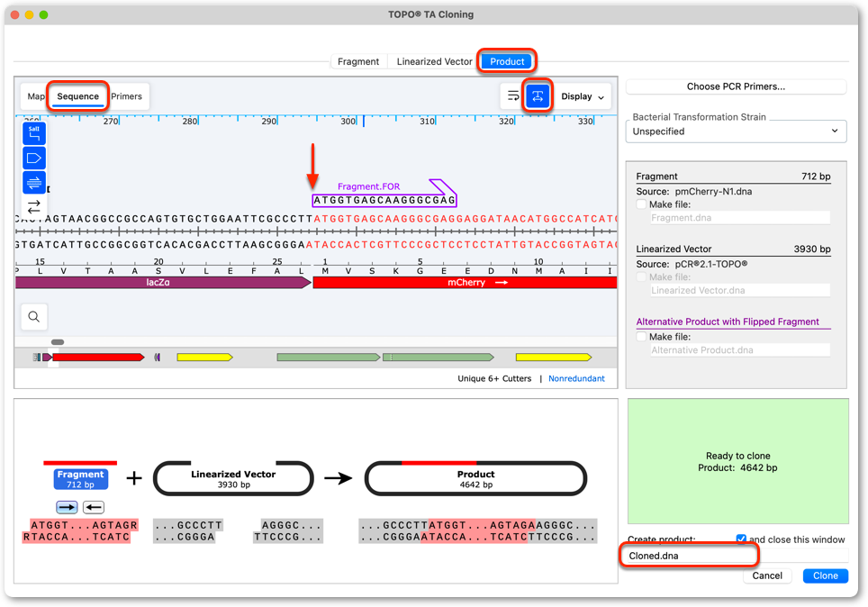Open the Map view tab
The image size is (868, 607).
coord(35,96)
